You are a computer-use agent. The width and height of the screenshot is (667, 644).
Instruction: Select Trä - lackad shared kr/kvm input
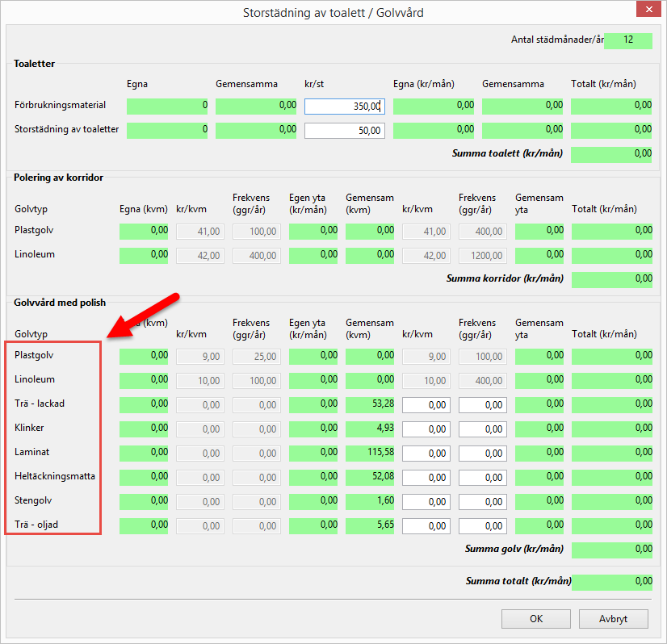point(426,404)
